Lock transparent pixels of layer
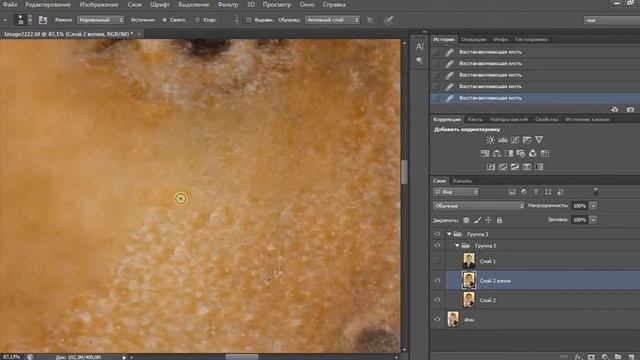Screen dimensions: 640x360 pyautogui.click(x=466, y=220)
